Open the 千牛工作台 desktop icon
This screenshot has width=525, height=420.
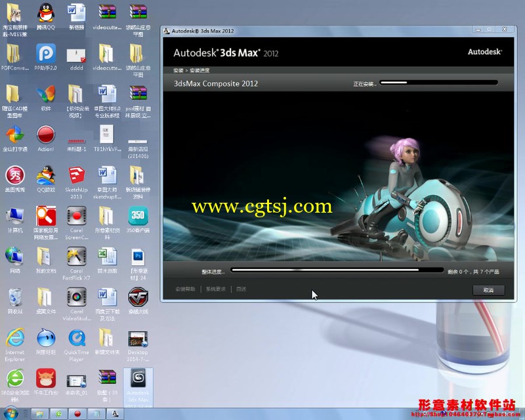[45, 382]
